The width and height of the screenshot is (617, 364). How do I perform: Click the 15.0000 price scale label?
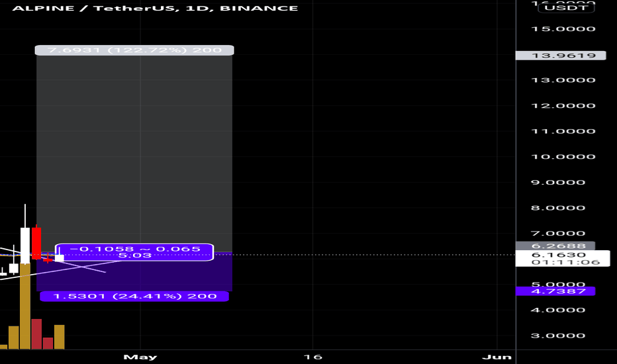point(563,28)
